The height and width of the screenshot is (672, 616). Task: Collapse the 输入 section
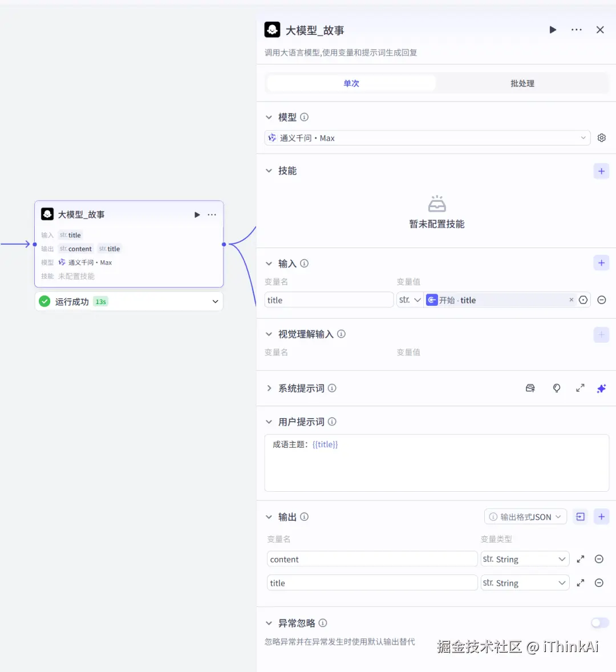[269, 263]
